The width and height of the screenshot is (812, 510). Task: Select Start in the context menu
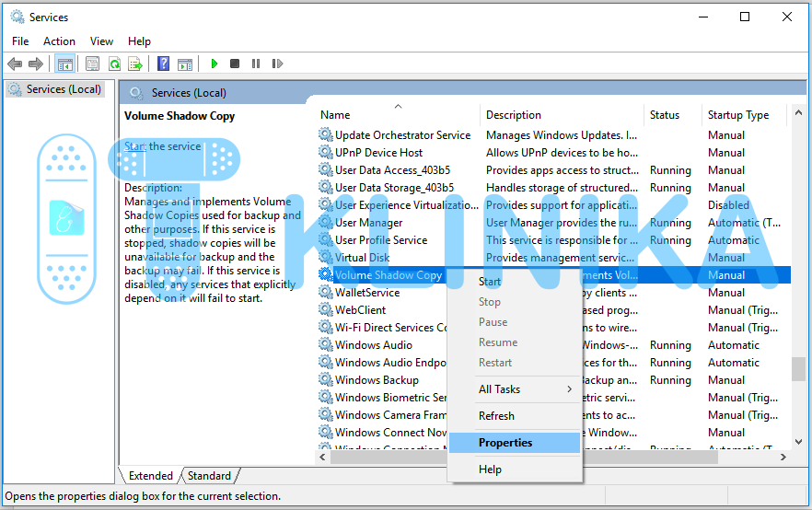click(x=490, y=282)
